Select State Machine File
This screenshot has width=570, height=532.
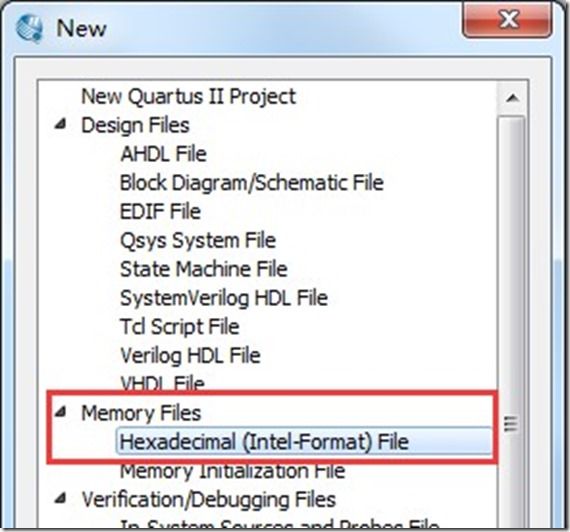point(204,269)
